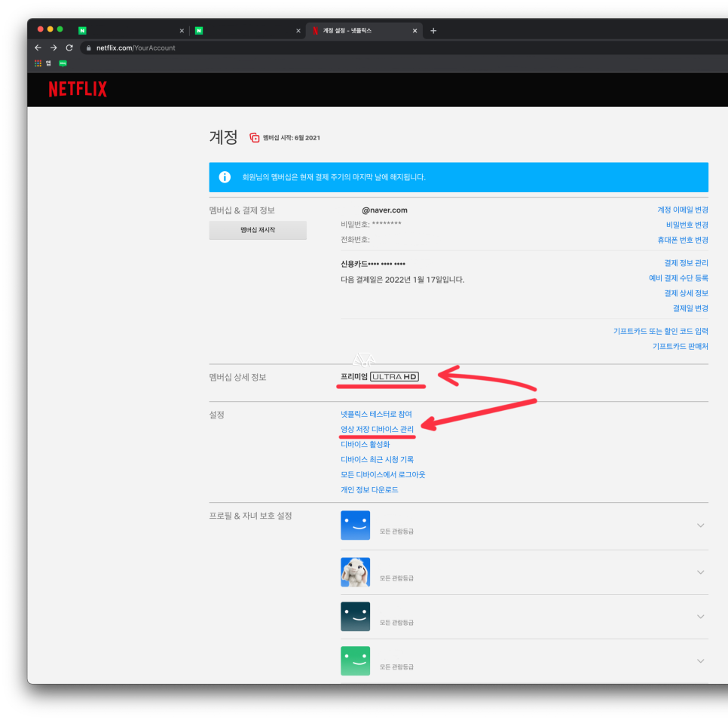Reload the page with refresh icon
Image resolution: width=728 pixels, height=720 pixels.
click(x=69, y=47)
